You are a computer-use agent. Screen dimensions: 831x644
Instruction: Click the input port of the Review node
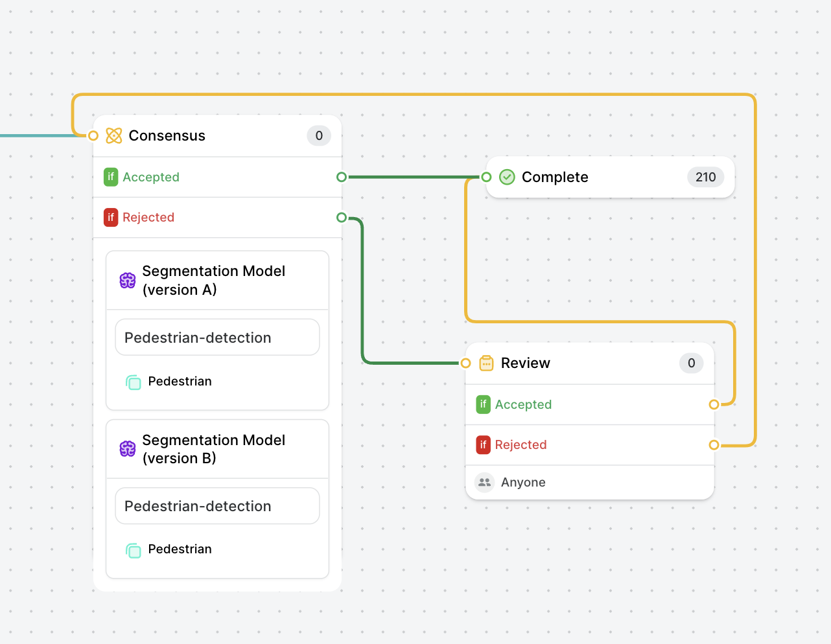pyautogui.click(x=465, y=363)
